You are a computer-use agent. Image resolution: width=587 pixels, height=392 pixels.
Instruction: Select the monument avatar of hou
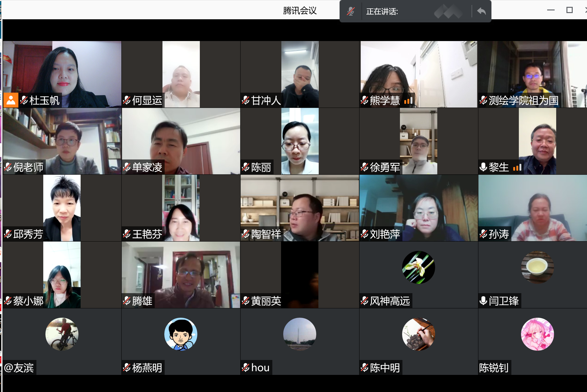point(299,334)
